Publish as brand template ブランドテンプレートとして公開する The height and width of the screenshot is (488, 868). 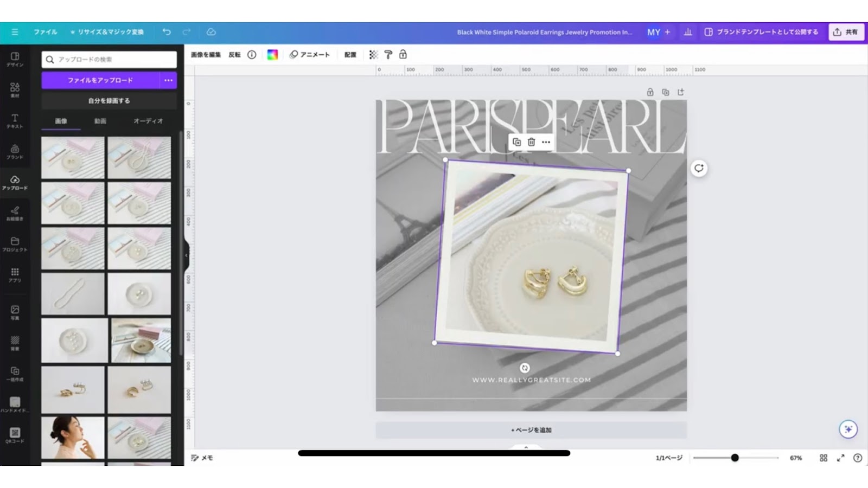pos(761,32)
